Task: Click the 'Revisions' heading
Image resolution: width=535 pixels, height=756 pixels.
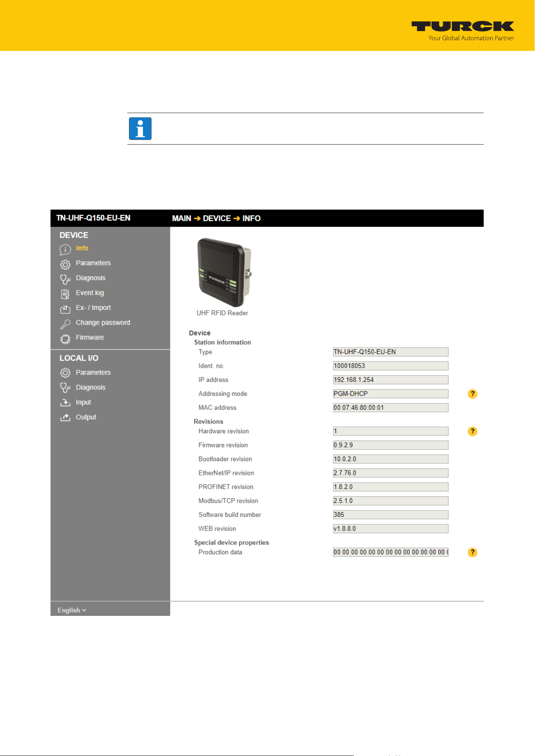Action: (x=209, y=422)
